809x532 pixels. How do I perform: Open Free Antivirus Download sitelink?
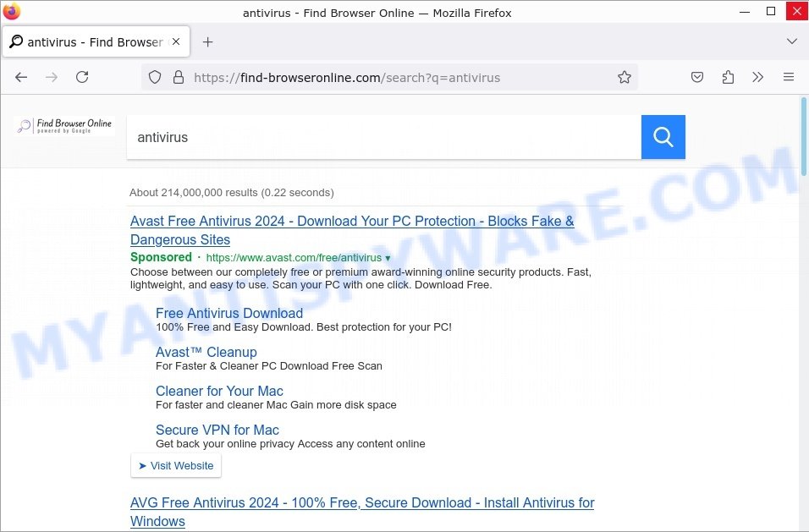pos(229,313)
